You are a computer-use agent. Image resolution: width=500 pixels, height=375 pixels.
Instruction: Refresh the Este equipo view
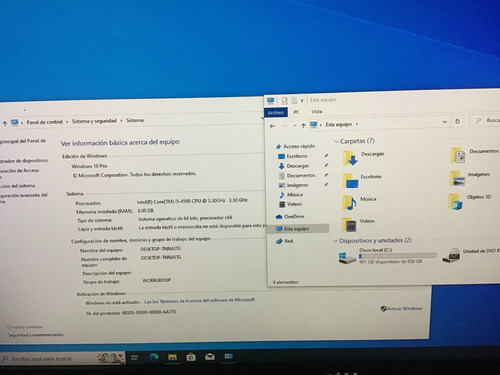[458, 121]
